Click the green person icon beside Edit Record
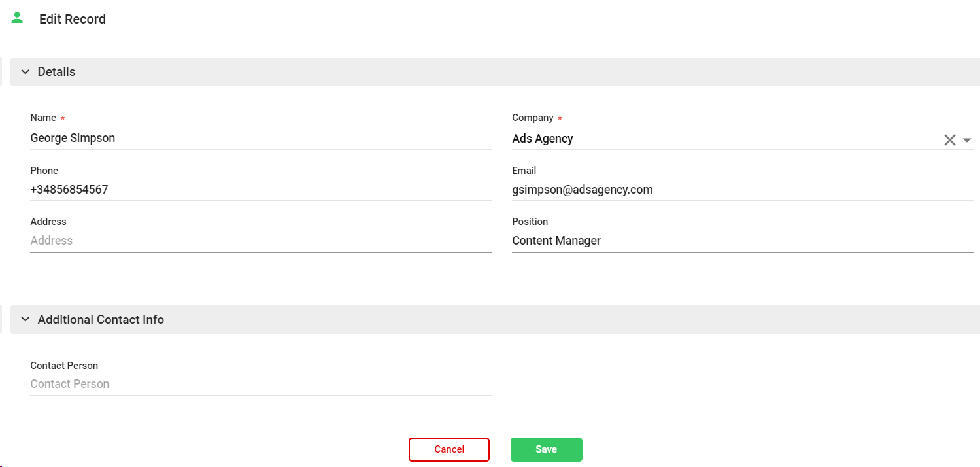This screenshot has width=980, height=467. 18,18
